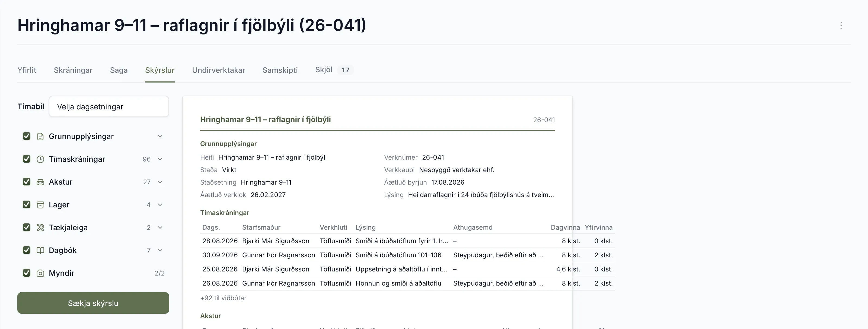Viewport: 868px width, 329px height.
Task: Switch to the Yfirlit tab
Action: tap(27, 70)
